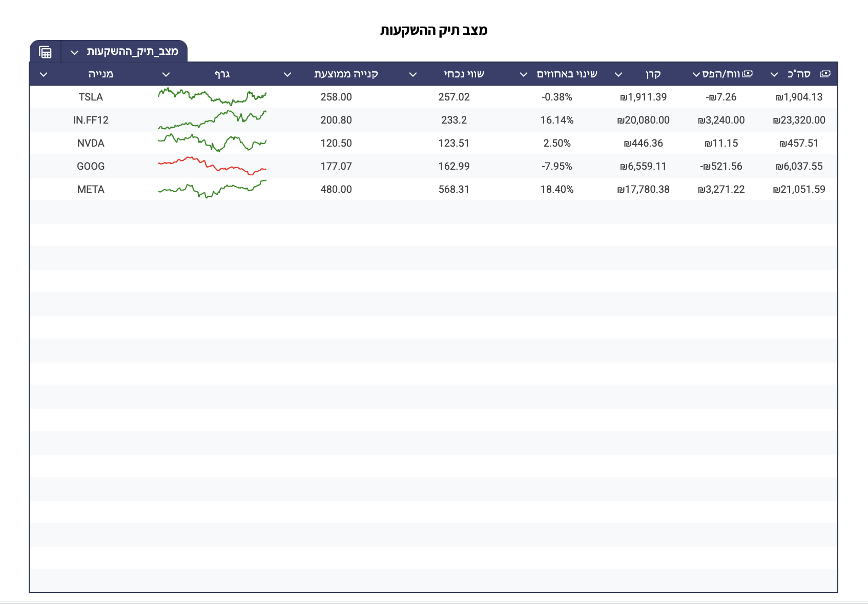The image size is (868, 604).
Task: Click the קנייה ממוצעת column header
Action: point(346,74)
